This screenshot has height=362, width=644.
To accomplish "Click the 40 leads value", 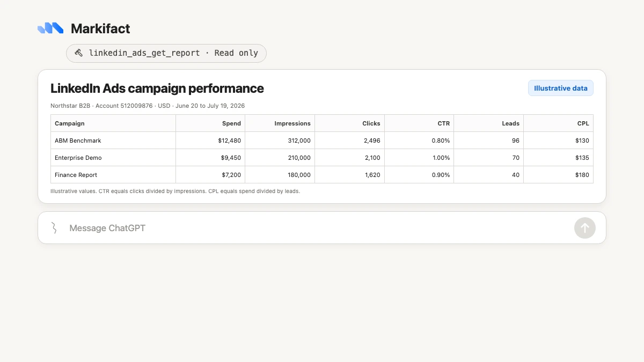I will [x=516, y=175].
